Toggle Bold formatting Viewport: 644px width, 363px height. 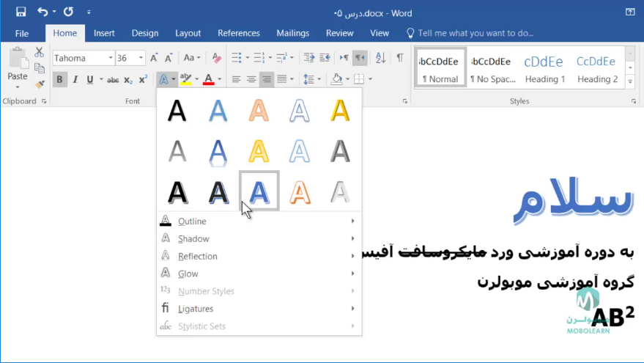(59, 79)
